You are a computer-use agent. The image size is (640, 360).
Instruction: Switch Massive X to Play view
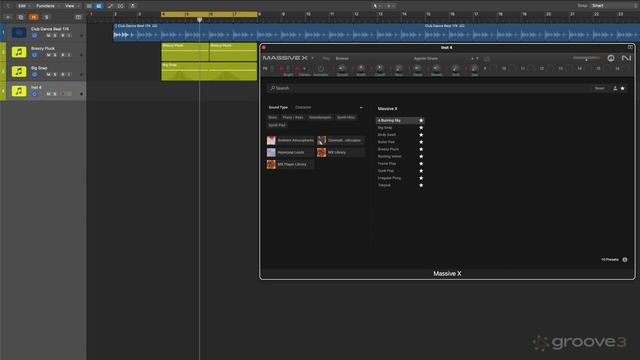(326, 58)
